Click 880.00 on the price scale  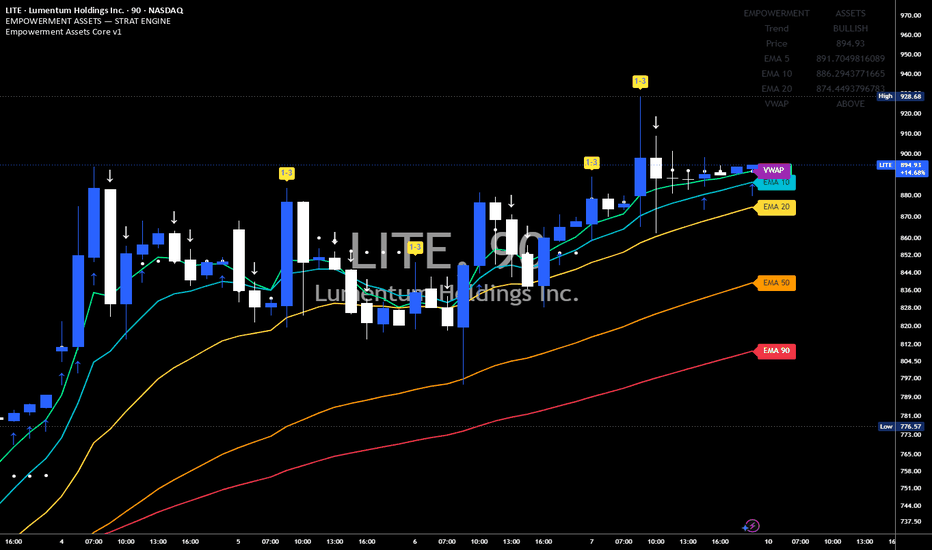pyautogui.click(x=911, y=195)
